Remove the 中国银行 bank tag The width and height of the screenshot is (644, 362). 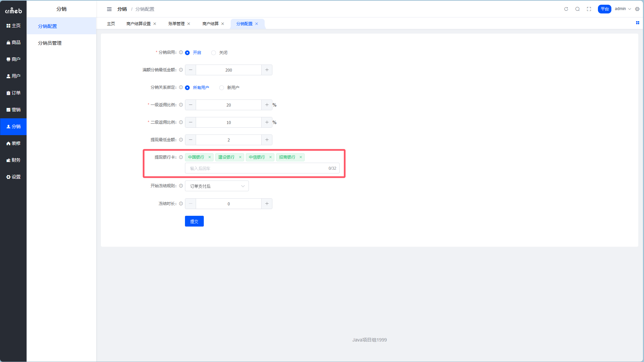pyautogui.click(x=210, y=157)
